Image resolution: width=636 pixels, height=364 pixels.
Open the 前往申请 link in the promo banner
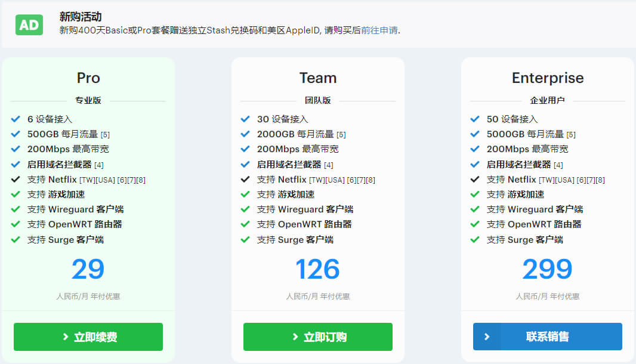pos(379,30)
